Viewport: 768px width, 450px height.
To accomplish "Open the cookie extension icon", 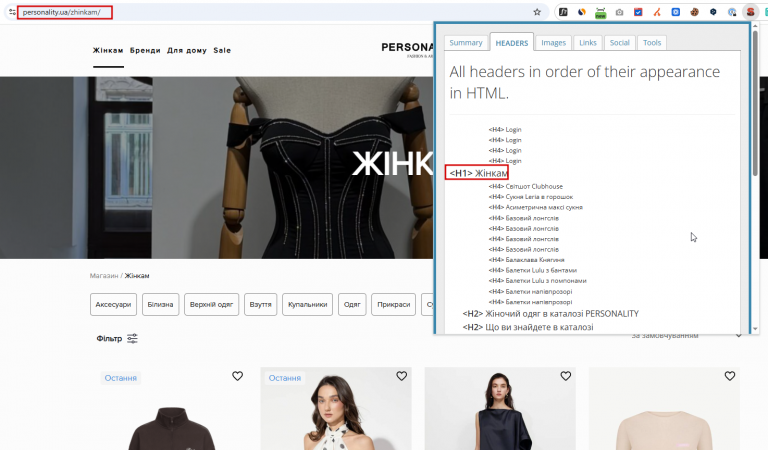I will (695, 12).
